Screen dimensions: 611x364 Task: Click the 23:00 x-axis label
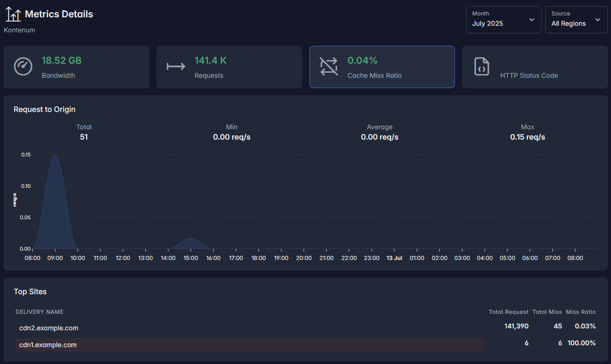372,258
